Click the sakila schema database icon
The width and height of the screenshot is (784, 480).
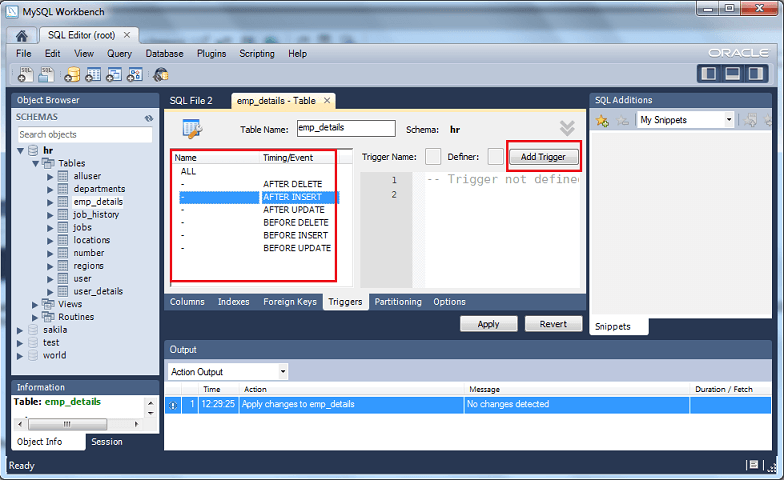(x=33, y=330)
